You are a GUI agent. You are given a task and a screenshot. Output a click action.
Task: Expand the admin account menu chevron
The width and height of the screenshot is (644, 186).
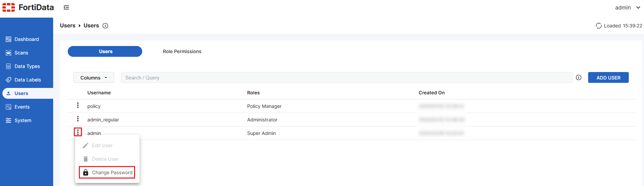[x=638, y=7]
